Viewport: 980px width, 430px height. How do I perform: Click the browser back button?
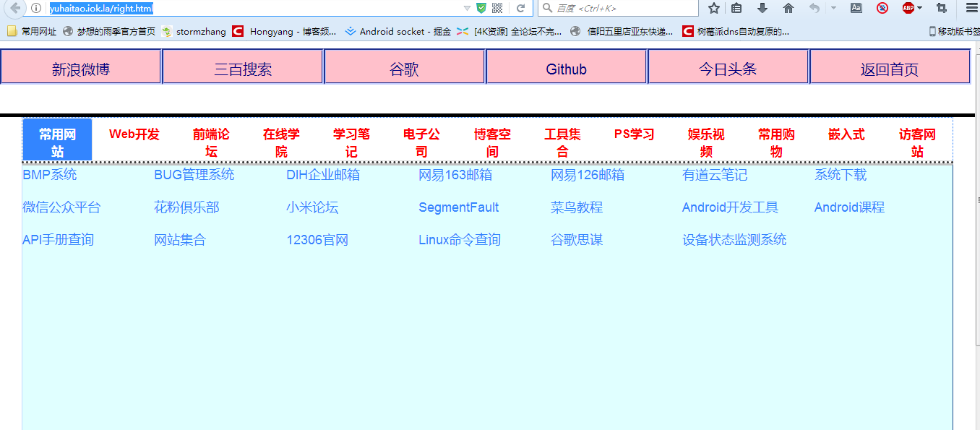[x=14, y=8]
